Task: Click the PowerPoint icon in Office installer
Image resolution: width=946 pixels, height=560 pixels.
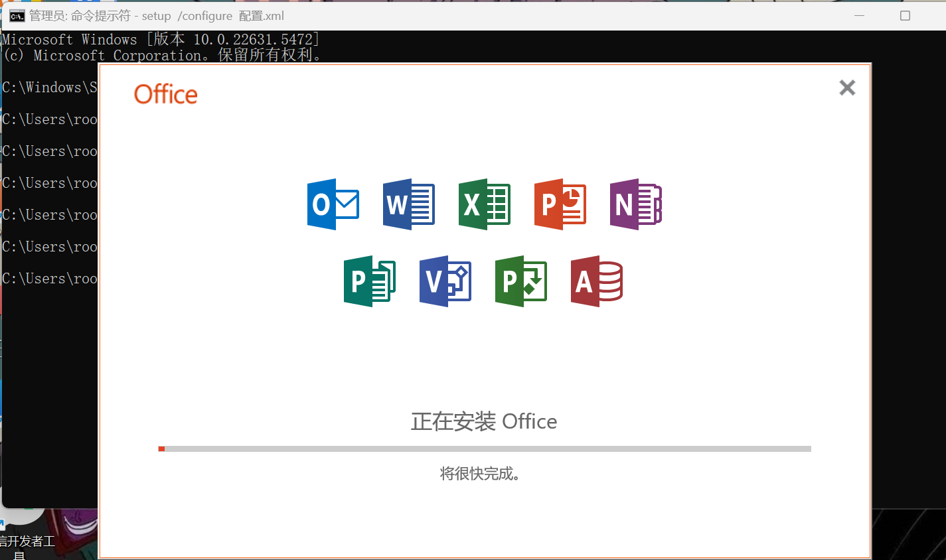Action: (x=560, y=204)
